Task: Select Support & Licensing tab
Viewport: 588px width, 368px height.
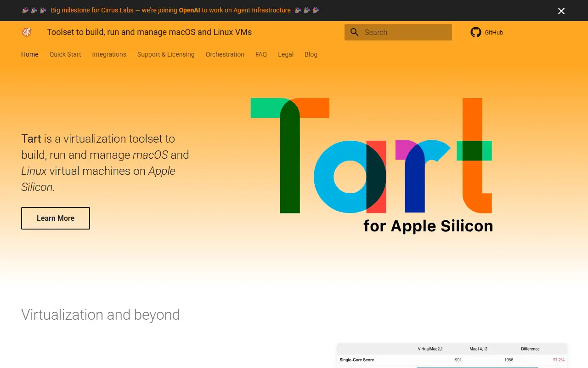Action: pyautogui.click(x=166, y=54)
